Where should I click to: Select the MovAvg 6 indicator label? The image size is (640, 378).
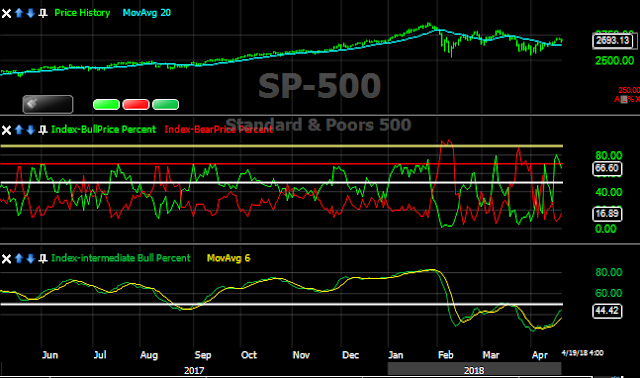(229, 258)
